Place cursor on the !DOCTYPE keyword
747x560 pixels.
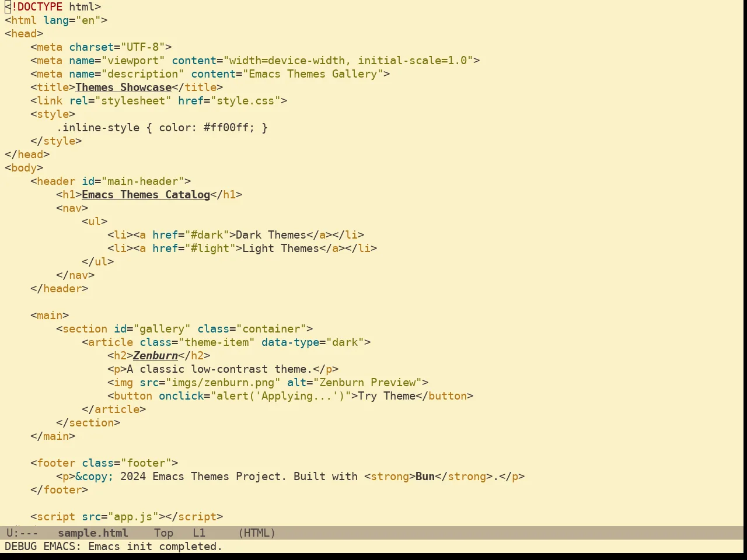[37, 7]
